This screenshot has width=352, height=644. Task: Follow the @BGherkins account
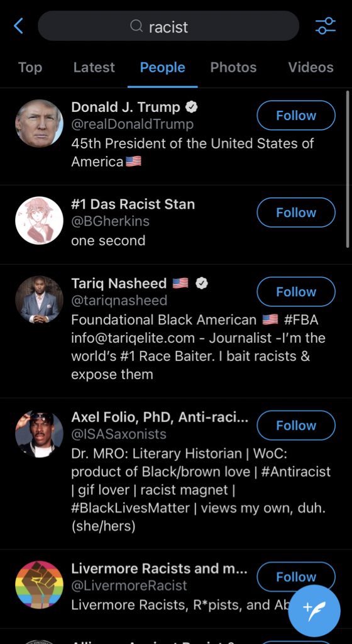coord(296,213)
